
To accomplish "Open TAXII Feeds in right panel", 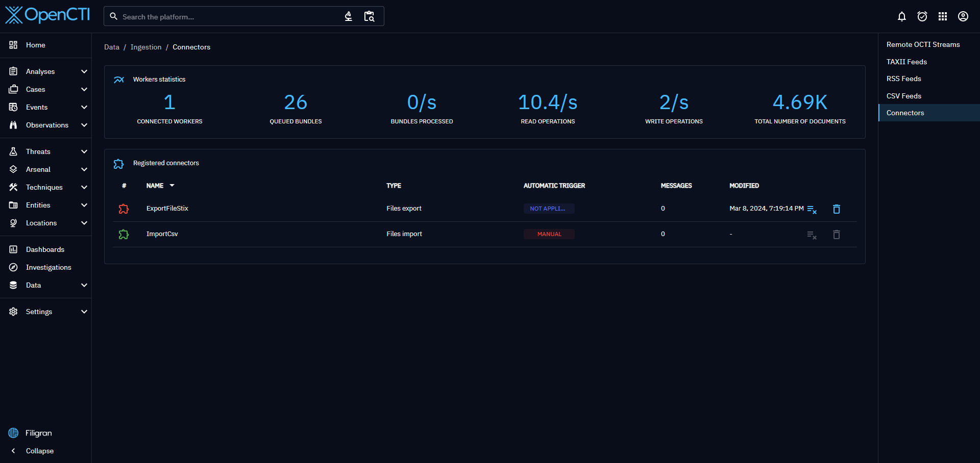I will tap(906, 62).
